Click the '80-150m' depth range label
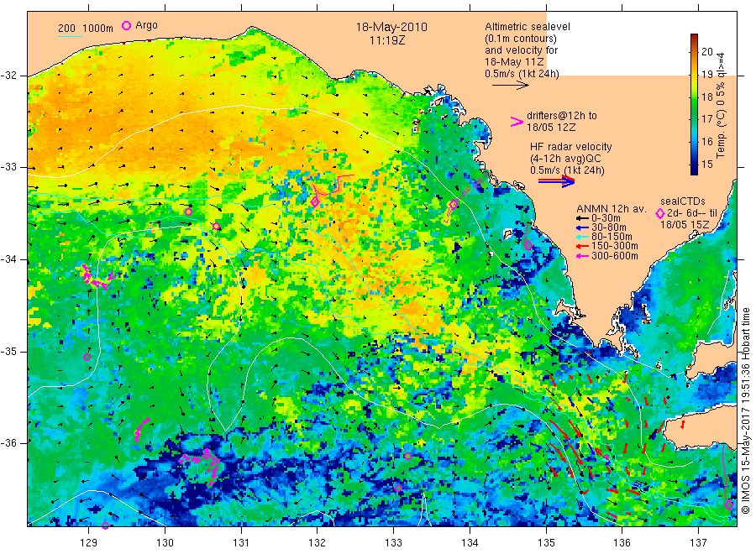The image size is (756, 554). coord(612,237)
